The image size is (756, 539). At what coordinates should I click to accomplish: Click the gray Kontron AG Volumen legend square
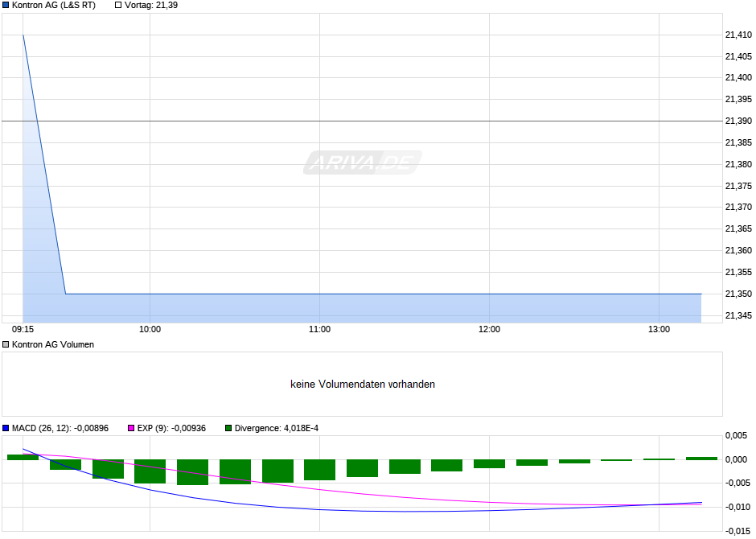(x=6, y=344)
